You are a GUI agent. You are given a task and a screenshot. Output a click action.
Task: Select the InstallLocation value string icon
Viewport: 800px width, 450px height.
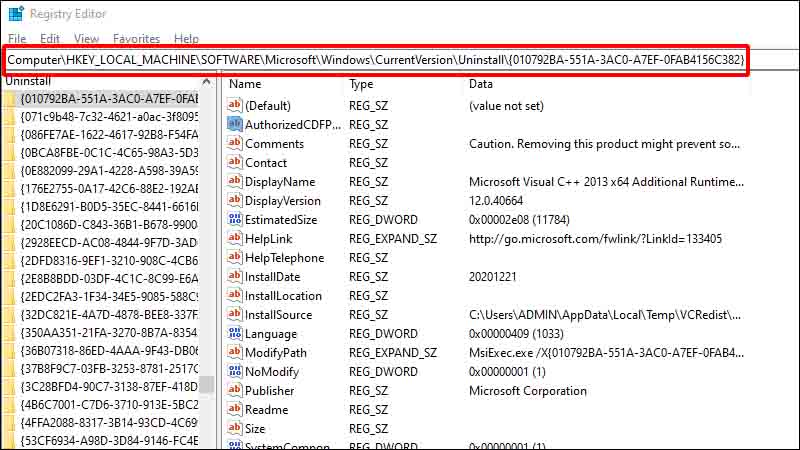tap(235, 295)
